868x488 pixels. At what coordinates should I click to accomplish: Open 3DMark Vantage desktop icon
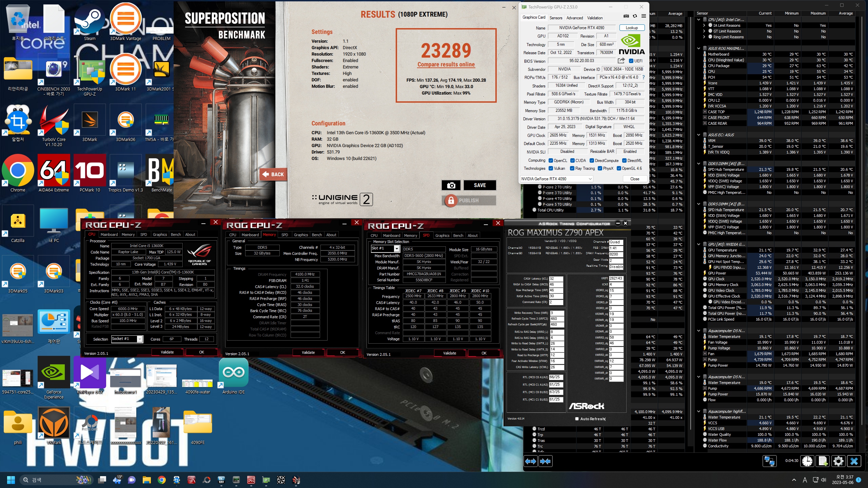pyautogui.click(x=125, y=22)
